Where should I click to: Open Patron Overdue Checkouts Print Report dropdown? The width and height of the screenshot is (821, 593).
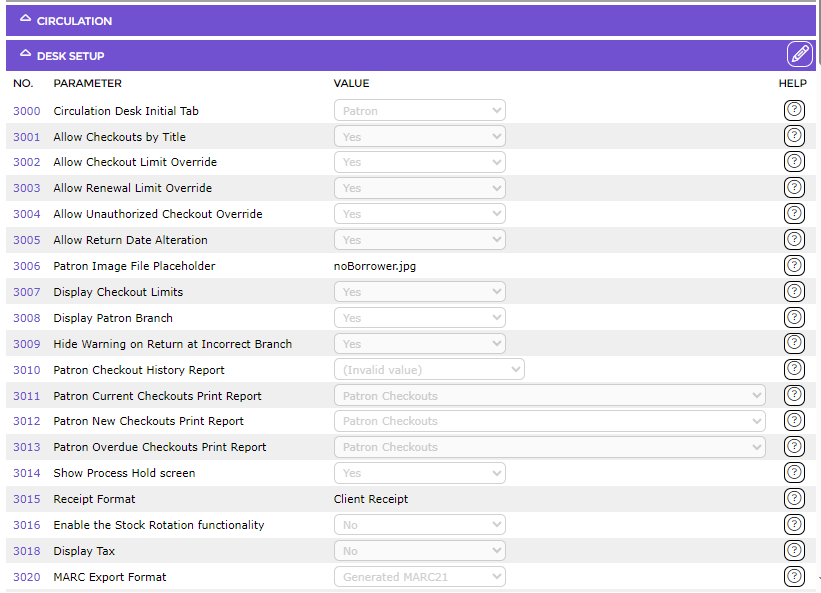tap(550, 447)
